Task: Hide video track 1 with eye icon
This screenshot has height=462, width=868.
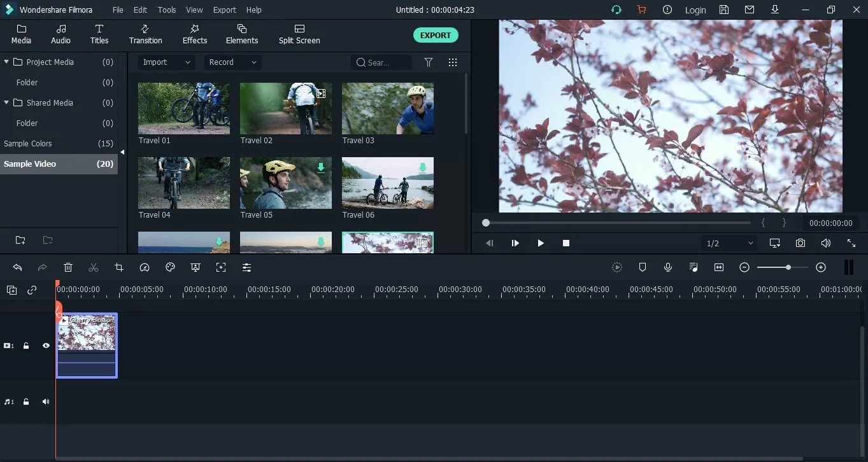Action: [x=46, y=346]
